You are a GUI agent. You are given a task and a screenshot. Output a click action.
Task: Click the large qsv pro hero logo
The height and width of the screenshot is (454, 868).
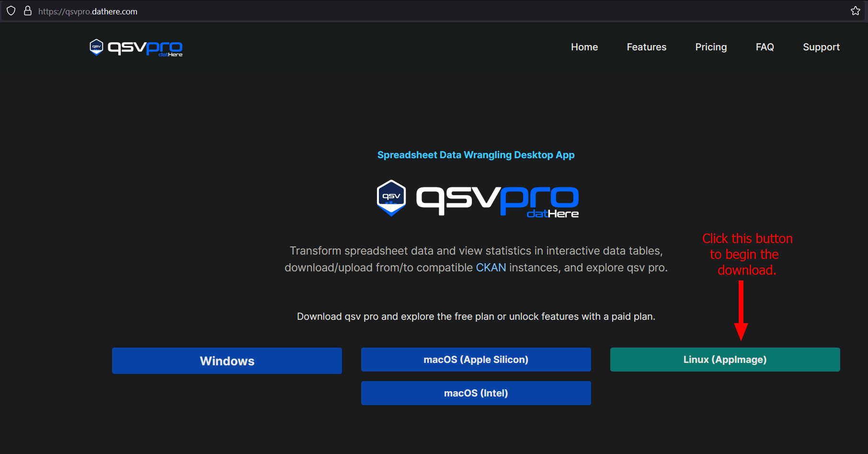tap(478, 198)
